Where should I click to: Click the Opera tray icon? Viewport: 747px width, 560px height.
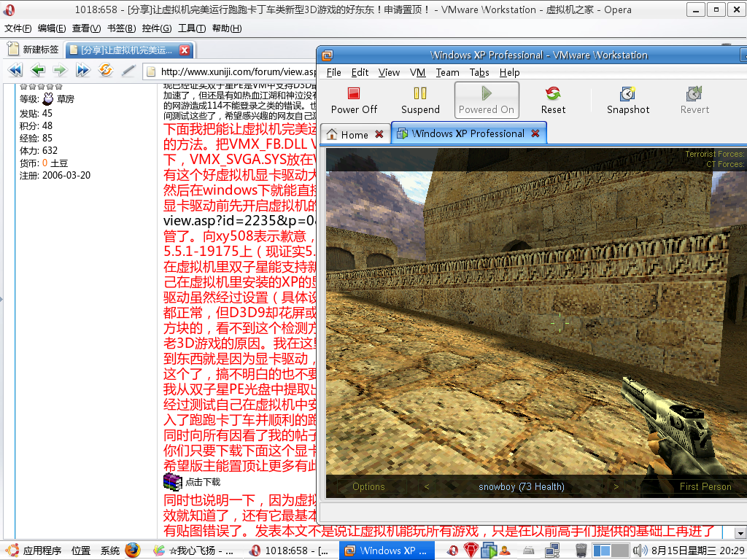[x=452, y=551]
